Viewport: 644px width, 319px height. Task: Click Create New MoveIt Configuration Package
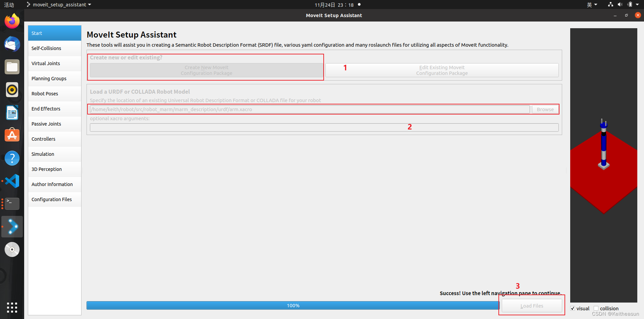click(206, 70)
